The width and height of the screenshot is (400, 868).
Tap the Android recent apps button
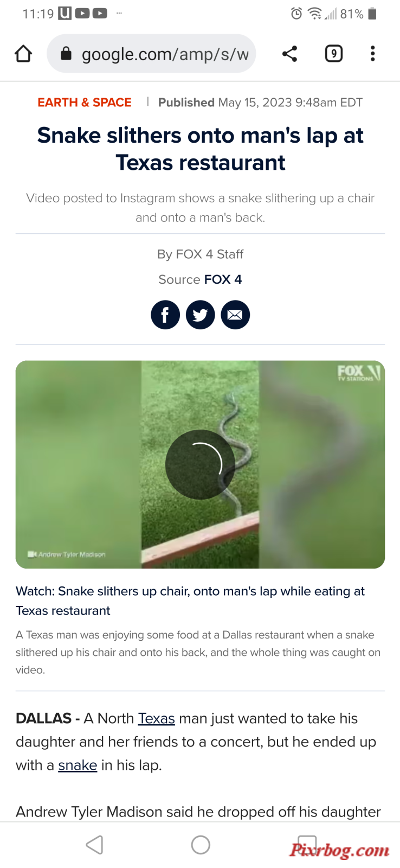pos(307,845)
